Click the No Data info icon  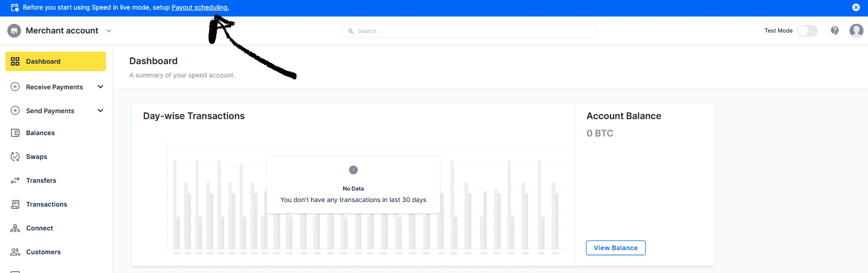point(353,170)
